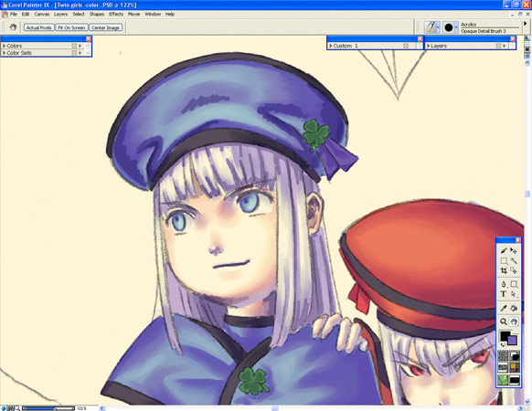The height and width of the screenshot is (411, 532).
Task: Select the Text tool
Action: 504,294
